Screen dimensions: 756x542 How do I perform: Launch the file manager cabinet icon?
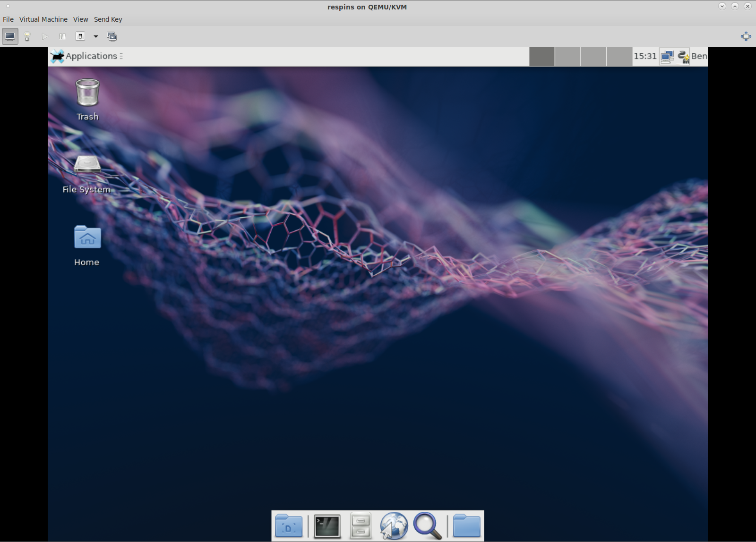pos(361,525)
